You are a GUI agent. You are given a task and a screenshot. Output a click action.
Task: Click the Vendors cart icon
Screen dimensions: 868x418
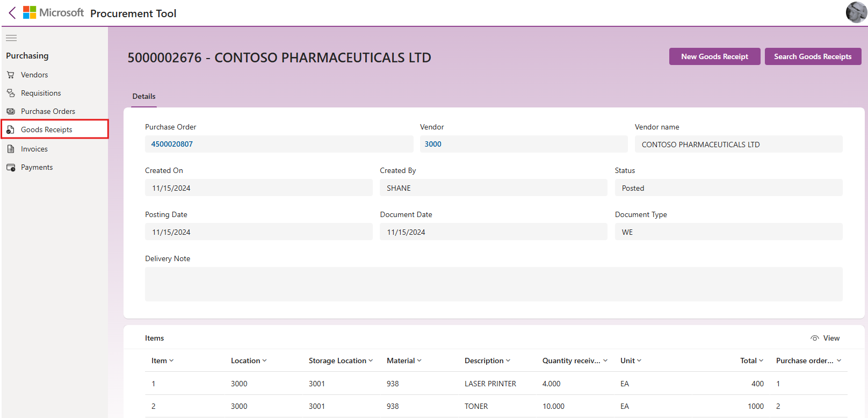(x=11, y=75)
